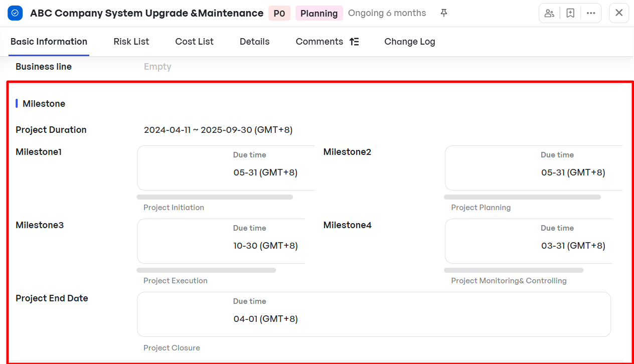View the Change Log tab
634x364 pixels.
410,42
